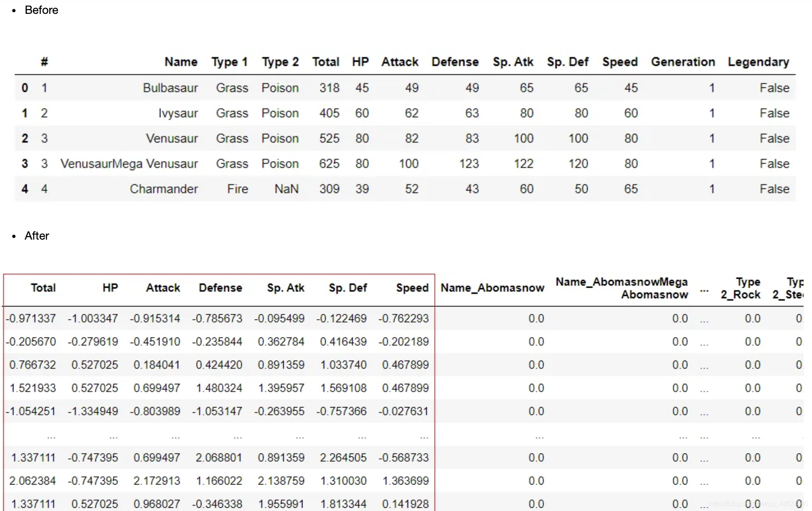Image resolution: width=812 pixels, height=511 pixels.
Task: Click the 'Legendary' column header
Action: (759, 62)
